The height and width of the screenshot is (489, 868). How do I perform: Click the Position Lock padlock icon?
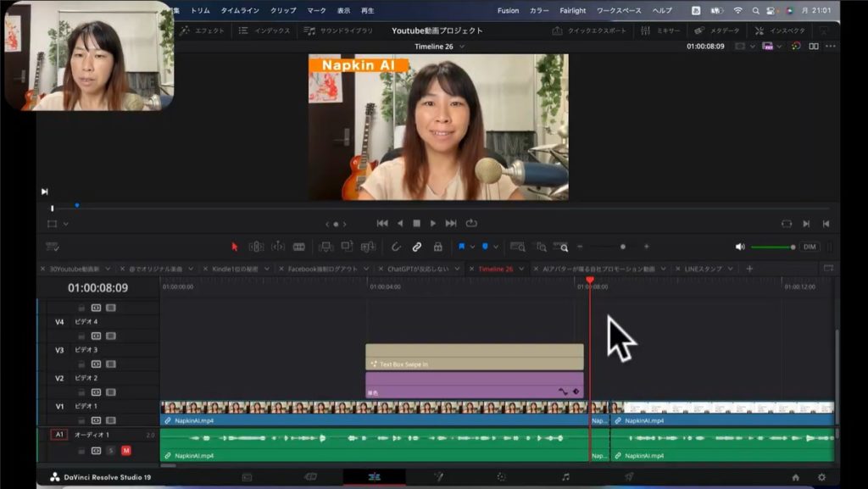(437, 247)
